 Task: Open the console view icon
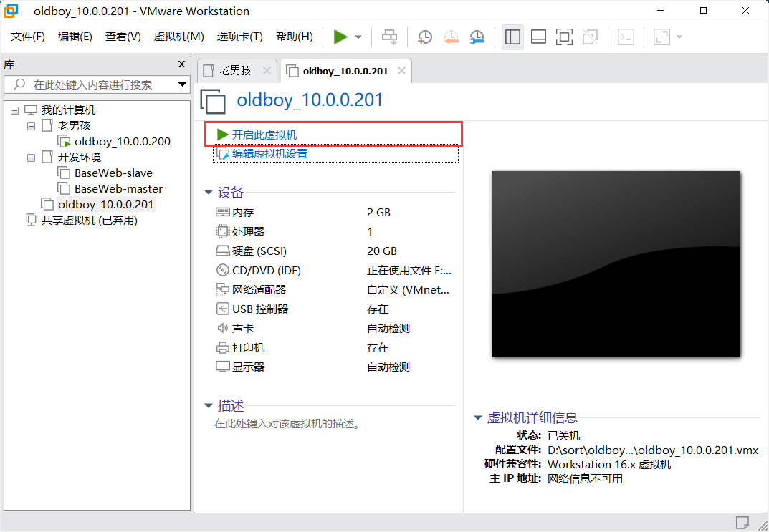[x=626, y=37]
